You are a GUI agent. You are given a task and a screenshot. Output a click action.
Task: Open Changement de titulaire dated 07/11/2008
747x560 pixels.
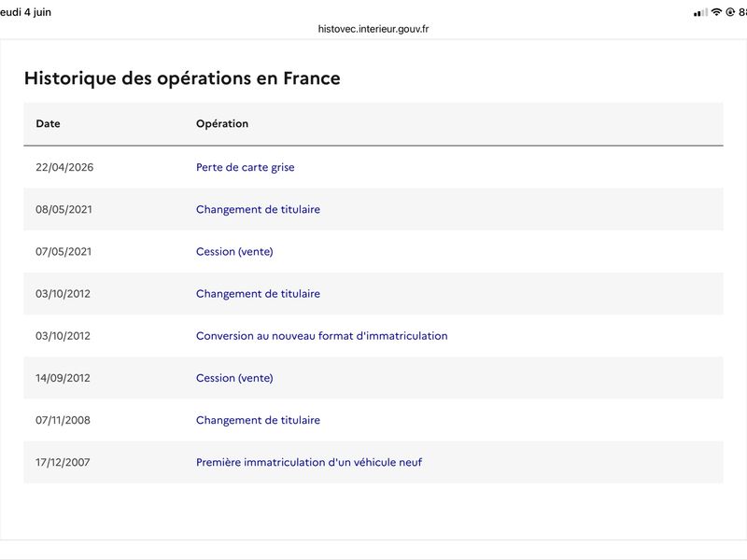pyautogui.click(x=258, y=420)
